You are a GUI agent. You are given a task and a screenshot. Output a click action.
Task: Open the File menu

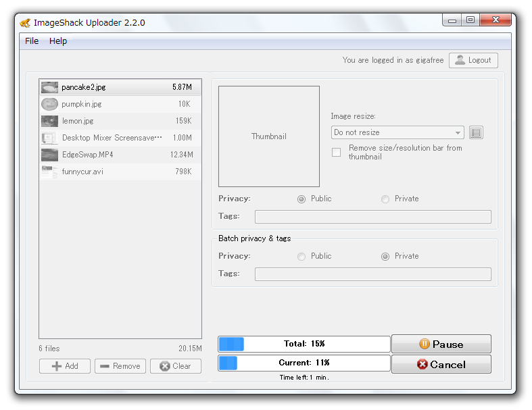click(32, 41)
